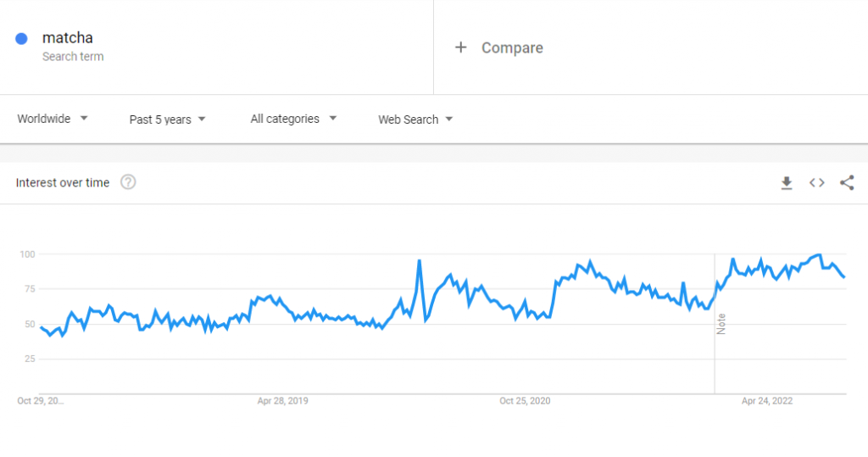Expand the Past 5 years time range
The width and height of the screenshot is (868, 457).
pyautogui.click(x=167, y=120)
